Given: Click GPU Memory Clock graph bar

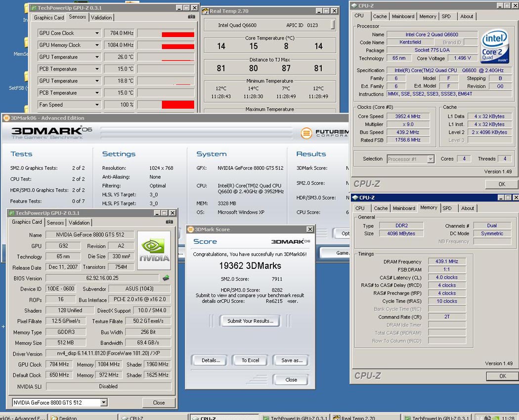Looking at the screenshot, I should (178, 46).
